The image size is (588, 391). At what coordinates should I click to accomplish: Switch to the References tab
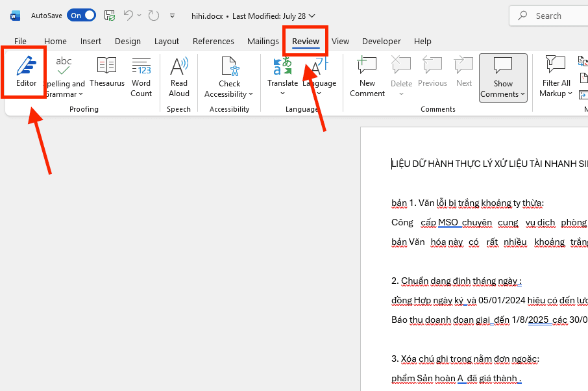pyautogui.click(x=214, y=42)
